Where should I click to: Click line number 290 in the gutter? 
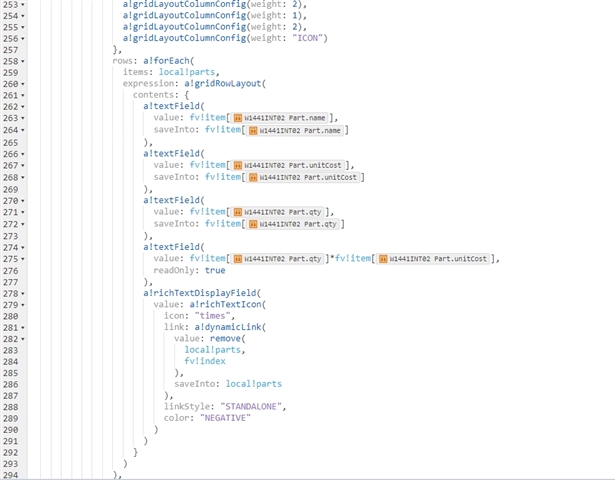pyautogui.click(x=11, y=430)
